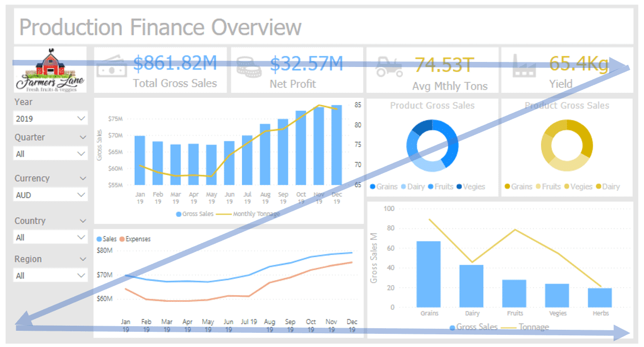
Task: Click the orange Expenses legend marker
Action: (x=122, y=239)
